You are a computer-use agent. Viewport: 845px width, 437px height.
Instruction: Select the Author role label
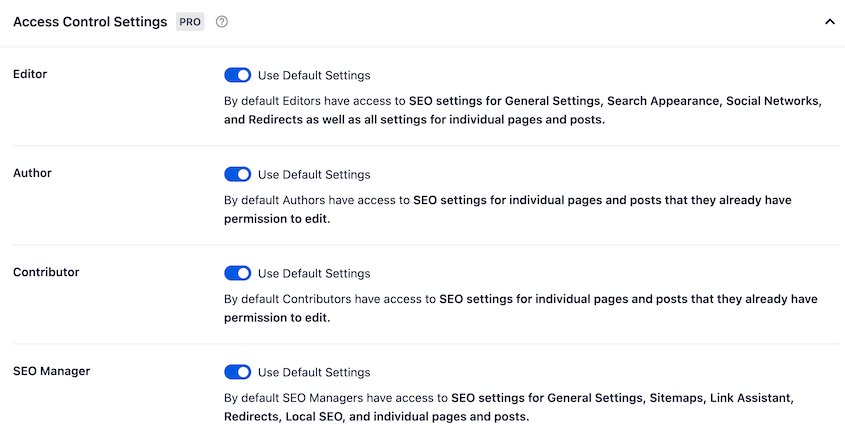[32, 173]
